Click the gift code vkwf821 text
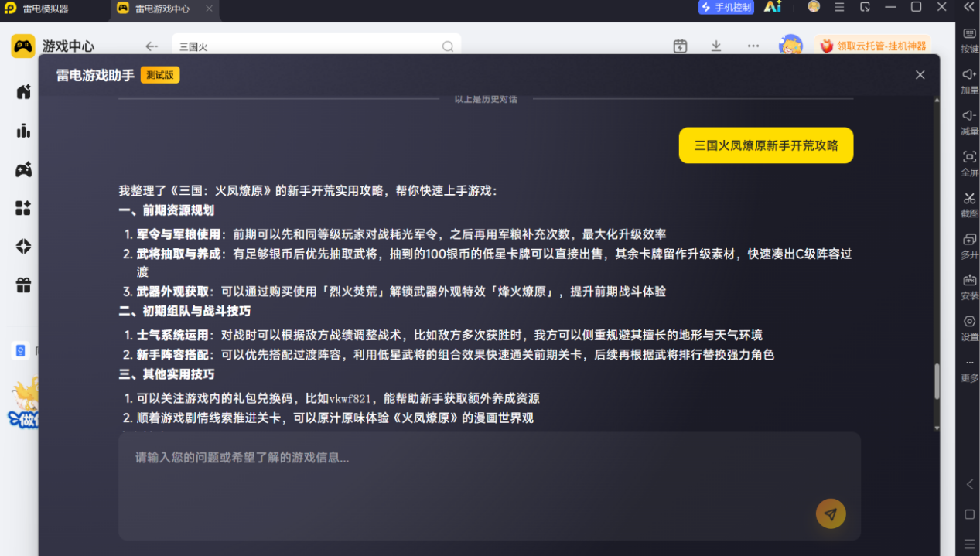The width and height of the screenshot is (980, 556). (352, 399)
